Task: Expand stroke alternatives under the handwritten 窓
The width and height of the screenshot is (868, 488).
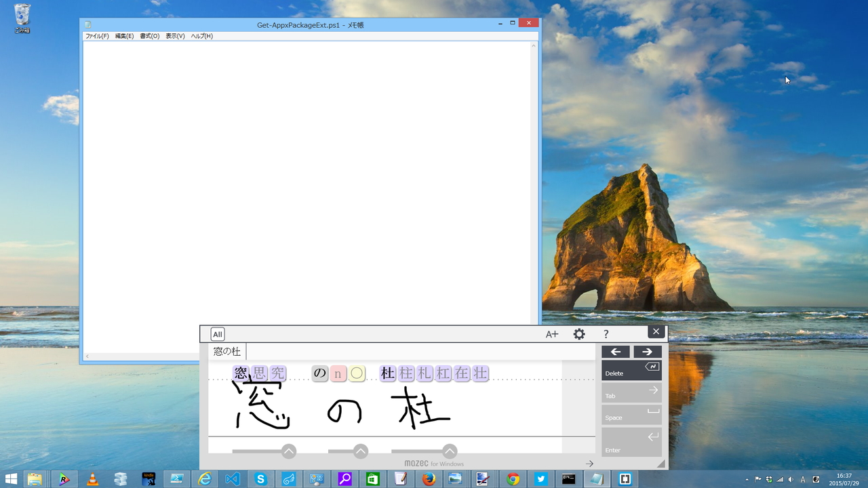Action: click(x=289, y=451)
